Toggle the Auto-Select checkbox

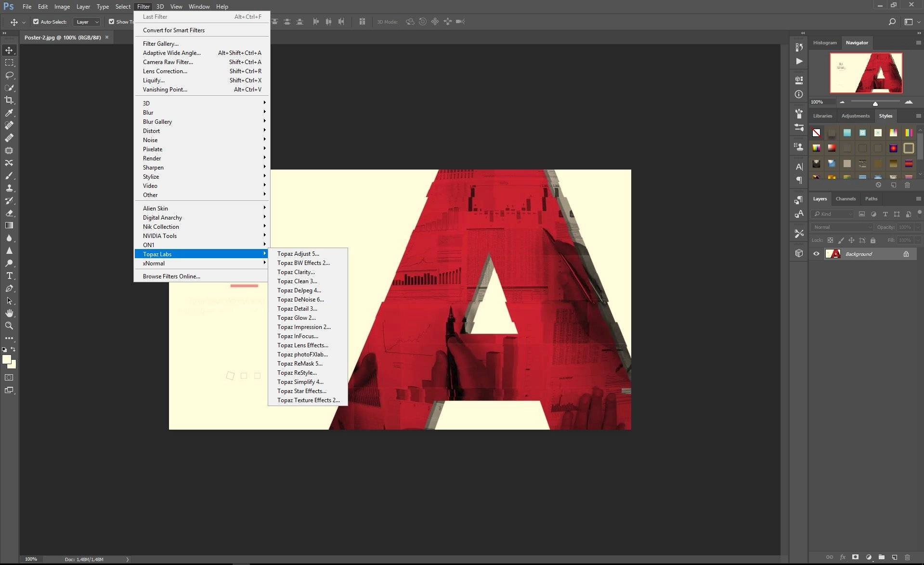(36, 22)
